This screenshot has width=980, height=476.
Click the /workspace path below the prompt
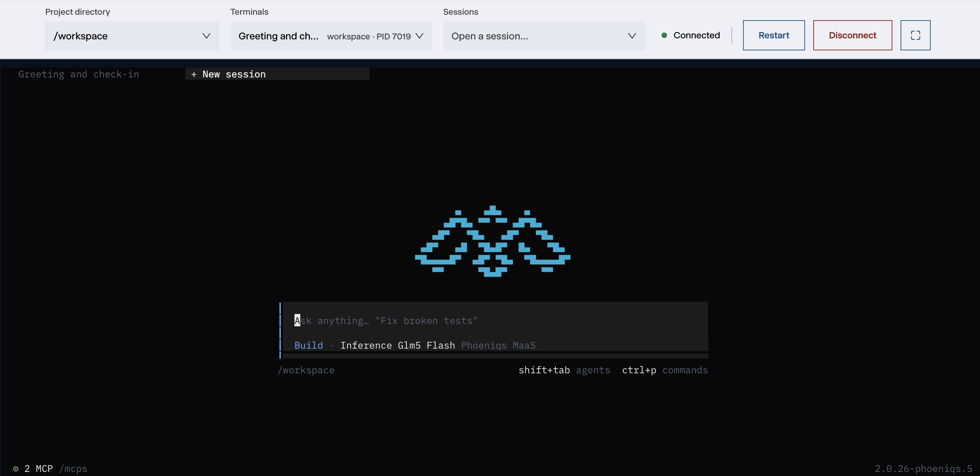click(306, 370)
